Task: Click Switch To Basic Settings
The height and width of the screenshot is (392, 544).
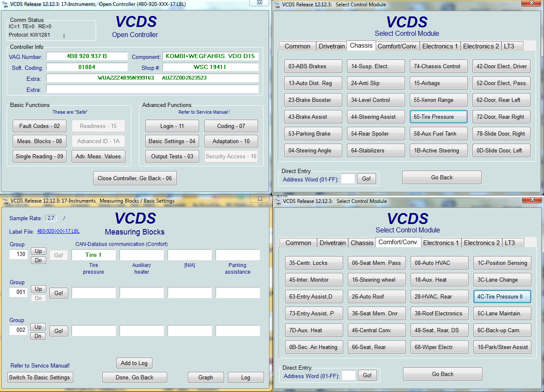Action: click(40, 377)
